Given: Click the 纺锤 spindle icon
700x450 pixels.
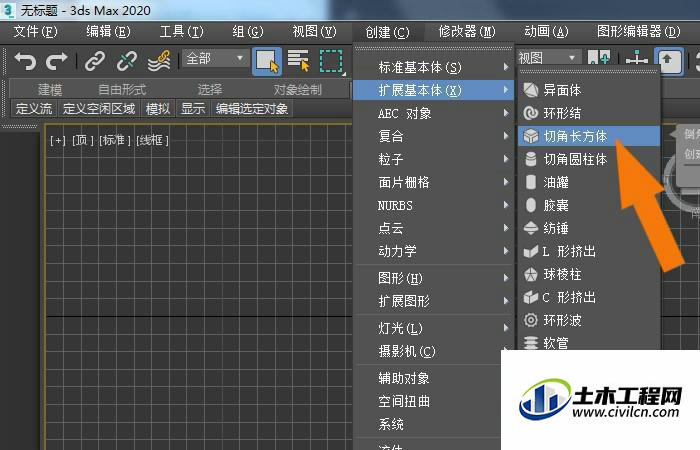Looking at the screenshot, I should click(531, 228).
